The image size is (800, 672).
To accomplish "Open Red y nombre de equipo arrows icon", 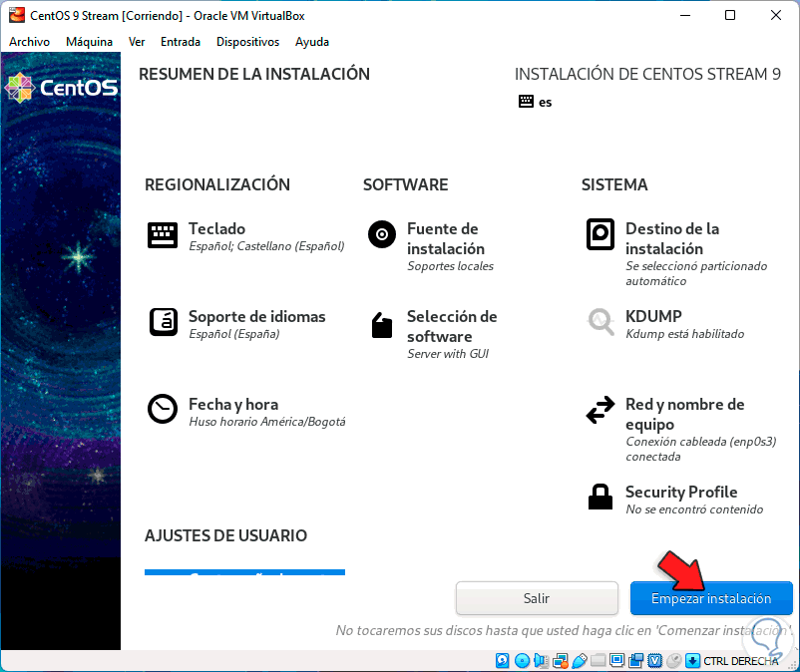I will click(x=600, y=410).
